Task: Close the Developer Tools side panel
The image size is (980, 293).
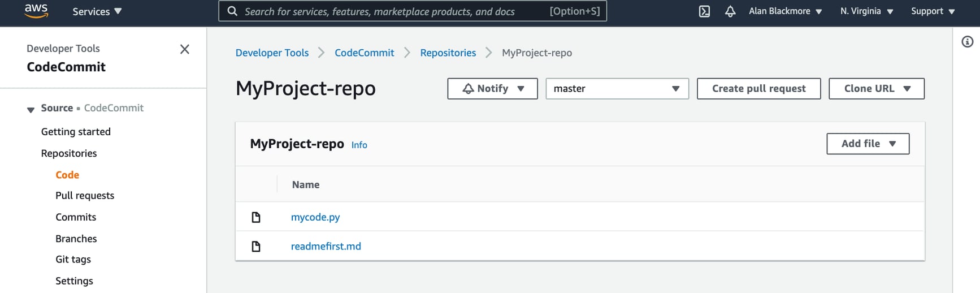Action: 184,49
